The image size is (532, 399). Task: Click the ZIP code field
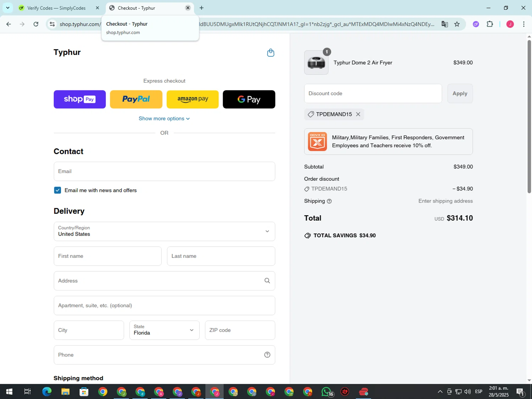click(240, 330)
